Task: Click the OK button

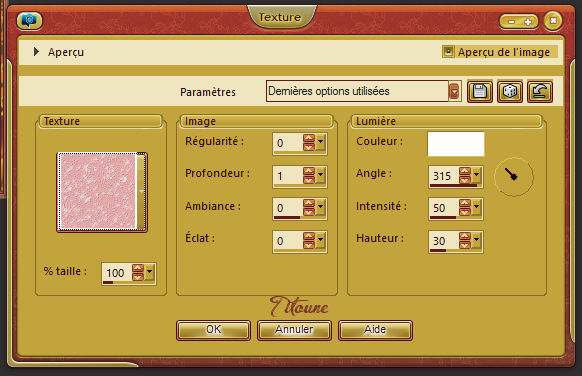Action: coord(213,330)
